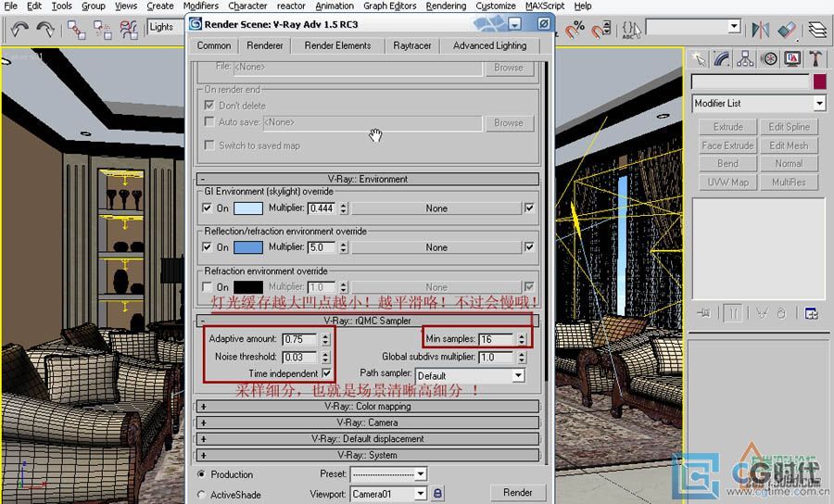Click the Undo arrow in main toolbar

(x=19, y=29)
